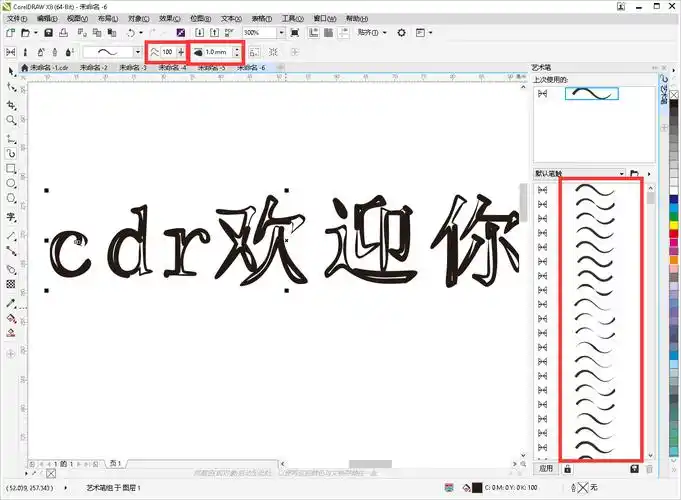Viewport: 681px width, 500px height.
Task: Select the Artistic Media tool
Action: (x=11, y=153)
